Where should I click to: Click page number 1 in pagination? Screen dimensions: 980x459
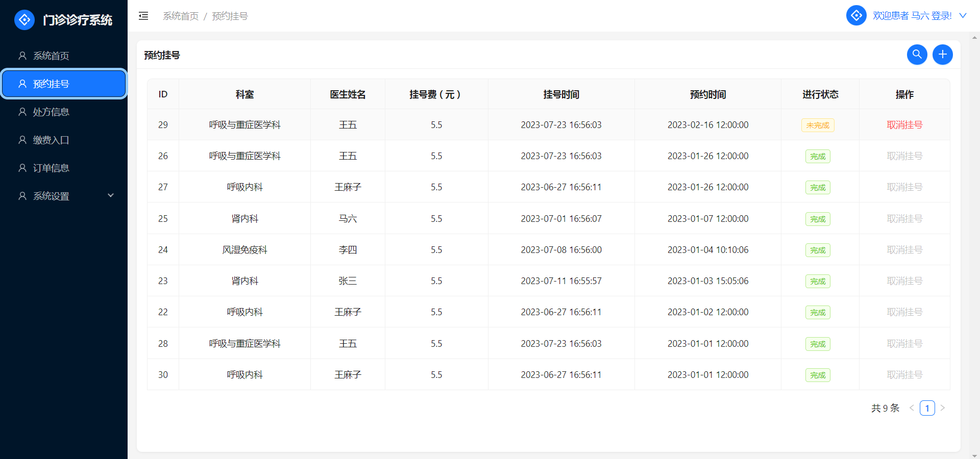(x=927, y=408)
